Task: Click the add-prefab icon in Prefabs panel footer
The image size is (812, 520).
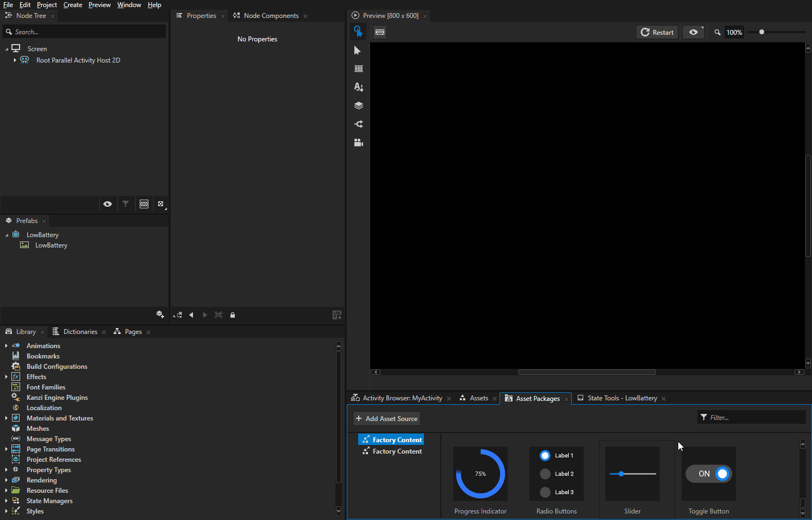Action: click(x=160, y=314)
